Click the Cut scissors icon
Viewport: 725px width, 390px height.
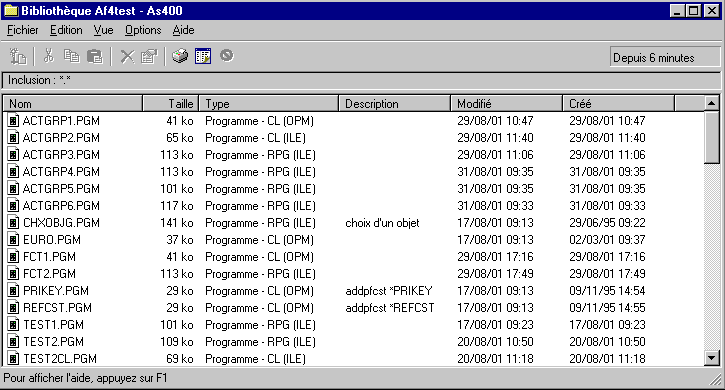pyautogui.click(x=49, y=56)
